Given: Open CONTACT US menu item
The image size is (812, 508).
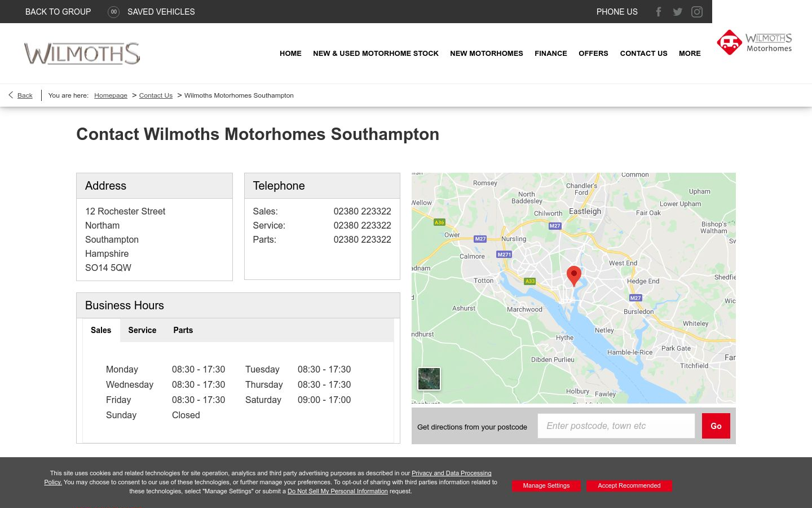Looking at the screenshot, I should coord(643,54).
